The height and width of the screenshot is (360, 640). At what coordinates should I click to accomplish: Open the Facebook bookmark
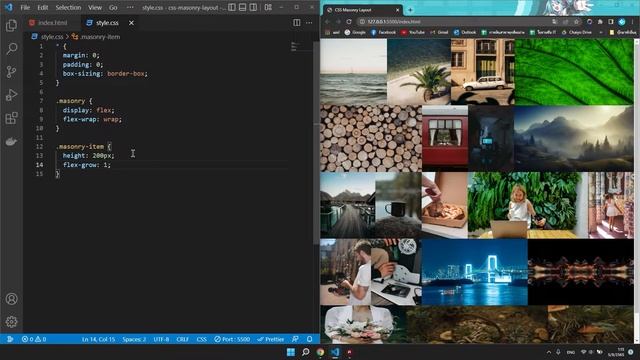point(383,32)
